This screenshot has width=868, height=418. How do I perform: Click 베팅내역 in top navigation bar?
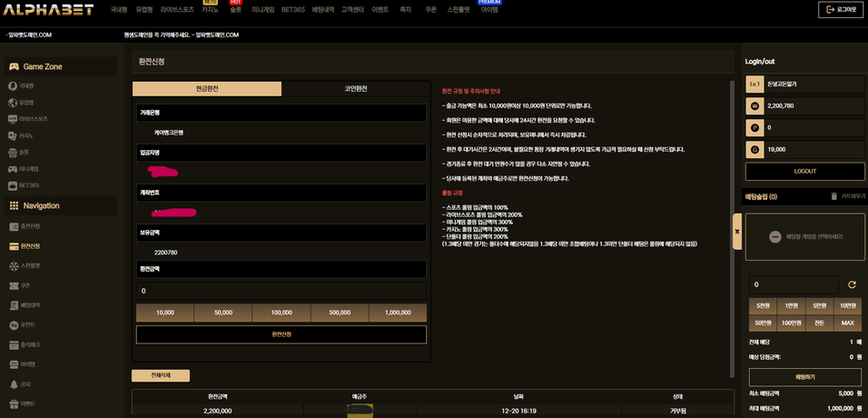322,9
